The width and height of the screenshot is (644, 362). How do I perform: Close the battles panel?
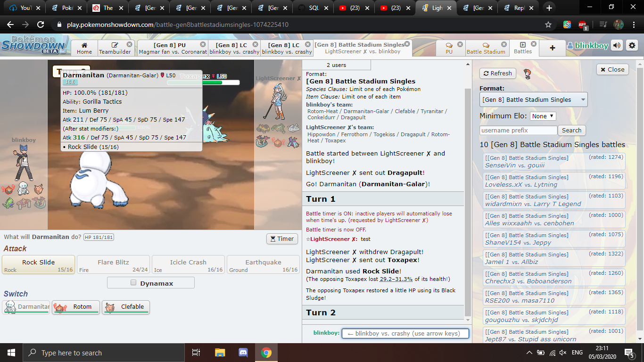point(612,69)
